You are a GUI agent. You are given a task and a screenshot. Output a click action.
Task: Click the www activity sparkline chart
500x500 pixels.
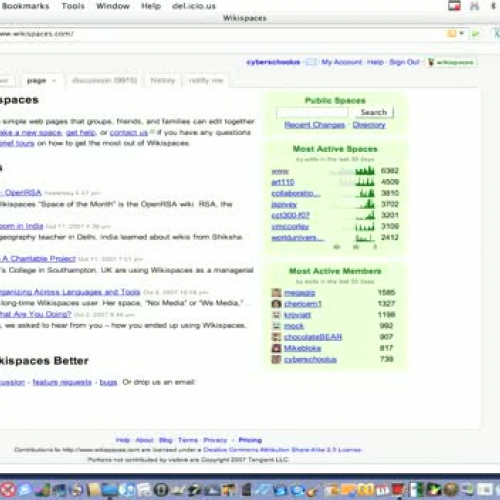[x=352, y=171]
